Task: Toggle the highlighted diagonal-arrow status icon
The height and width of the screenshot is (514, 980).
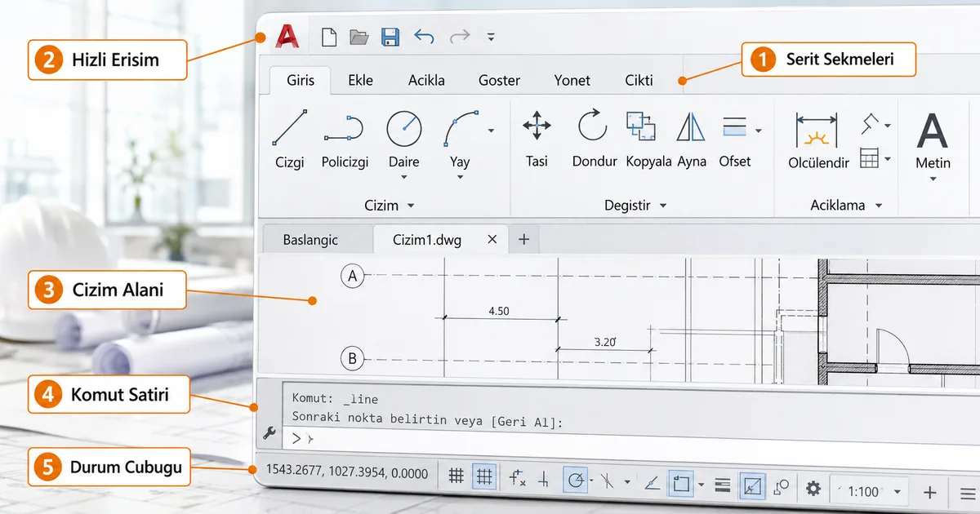Action: pyautogui.click(x=752, y=486)
